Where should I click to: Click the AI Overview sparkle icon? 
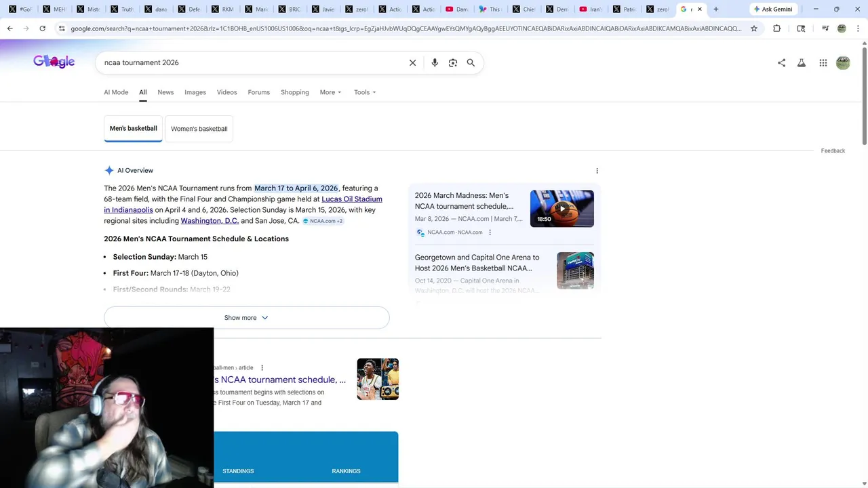tap(108, 170)
